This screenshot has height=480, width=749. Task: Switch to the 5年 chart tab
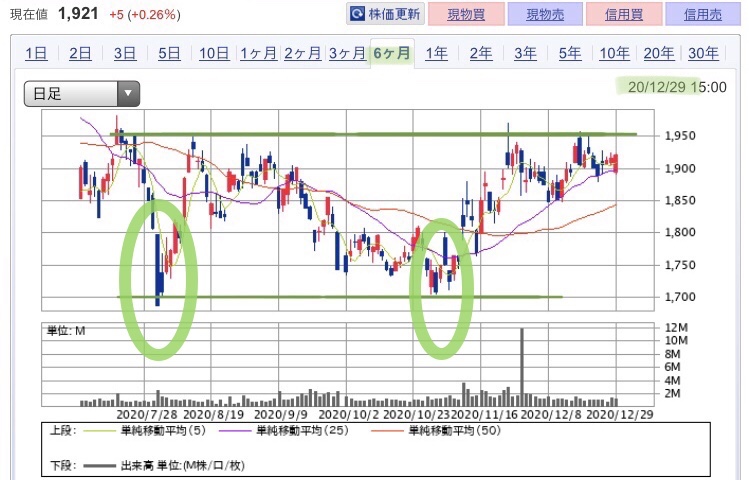point(570,53)
